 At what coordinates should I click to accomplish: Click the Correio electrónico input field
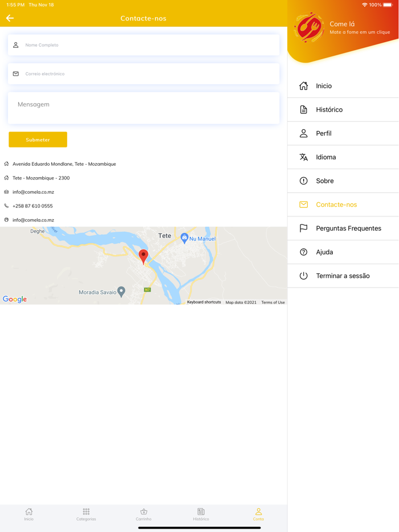coord(144,73)
